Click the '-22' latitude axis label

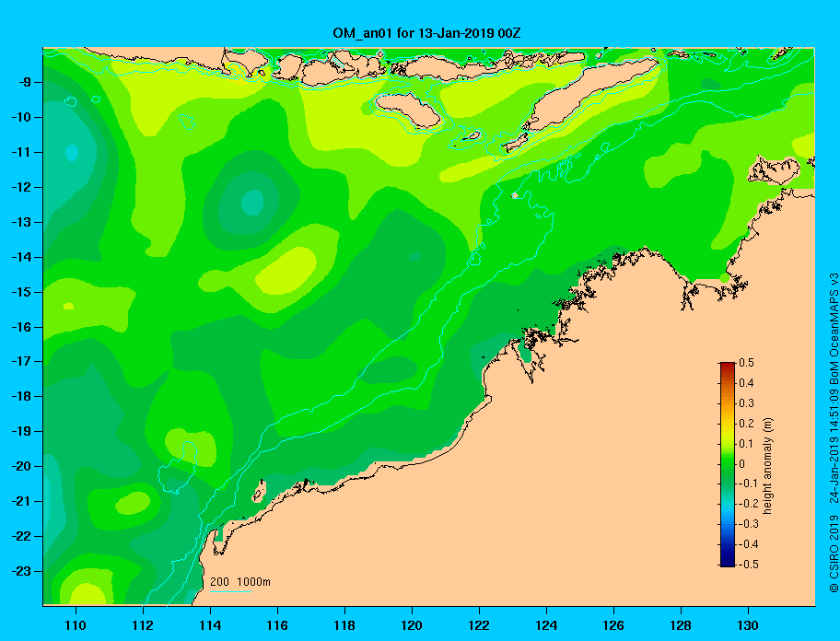(21, 537)
